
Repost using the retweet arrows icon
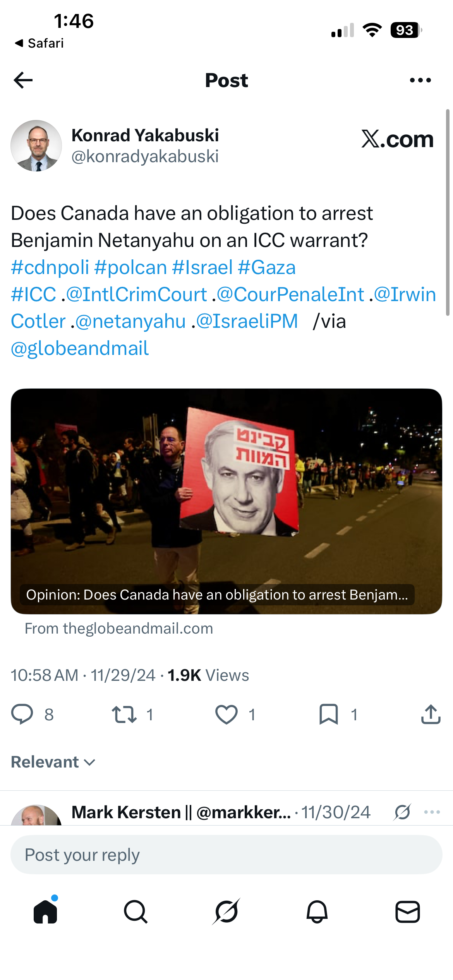[124, 714]
